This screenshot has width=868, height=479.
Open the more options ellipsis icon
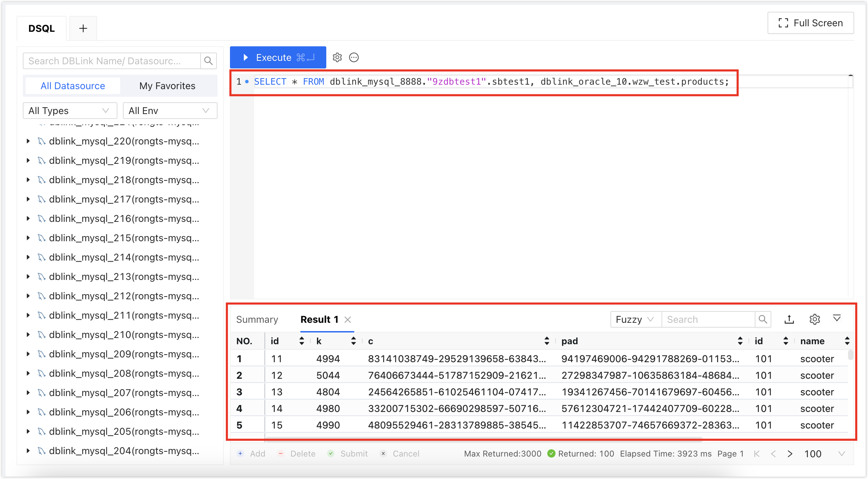354,57
